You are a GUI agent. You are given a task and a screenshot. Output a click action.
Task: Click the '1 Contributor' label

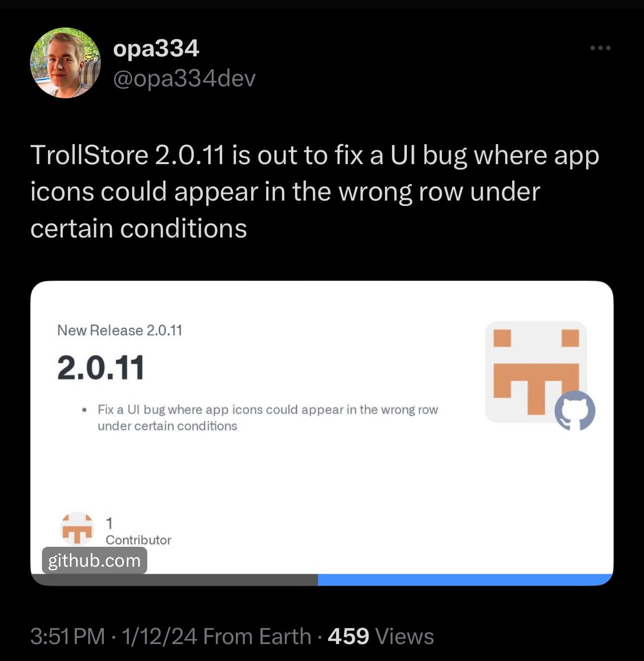click(x=138, y=531)
